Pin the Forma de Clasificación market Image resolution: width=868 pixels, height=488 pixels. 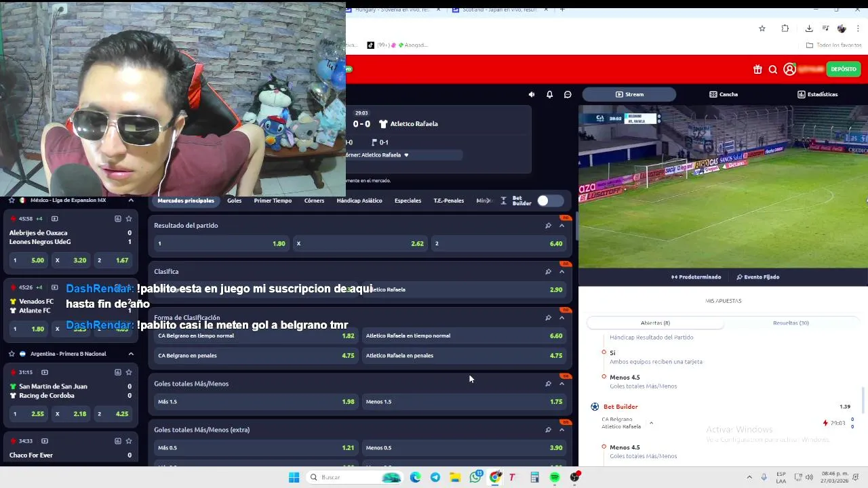(x=548, y=318)
